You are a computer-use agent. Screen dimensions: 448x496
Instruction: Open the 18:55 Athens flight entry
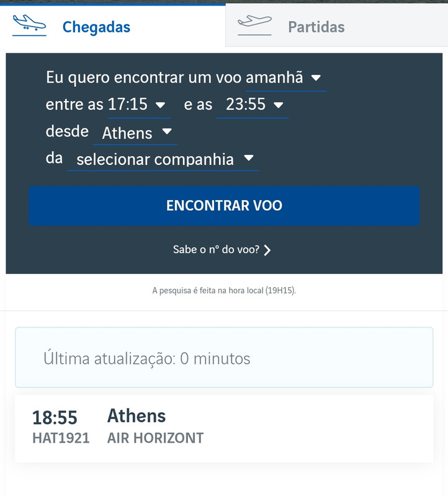[224, 428]
